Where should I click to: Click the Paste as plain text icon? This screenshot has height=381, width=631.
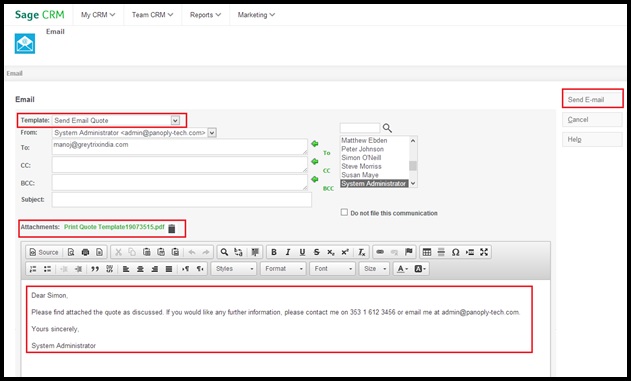click(x=161, y=252)
